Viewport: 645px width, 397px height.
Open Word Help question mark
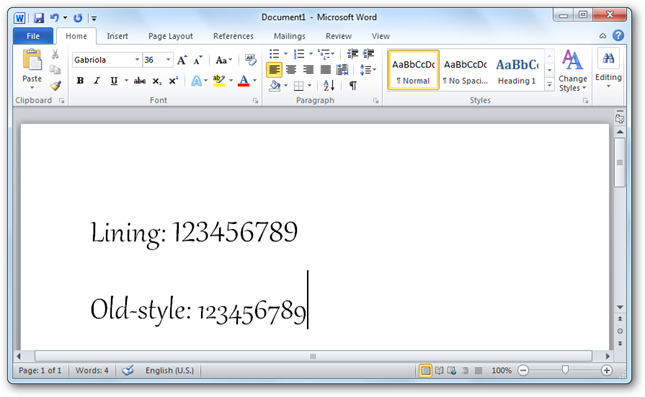(x=618, y=36)
